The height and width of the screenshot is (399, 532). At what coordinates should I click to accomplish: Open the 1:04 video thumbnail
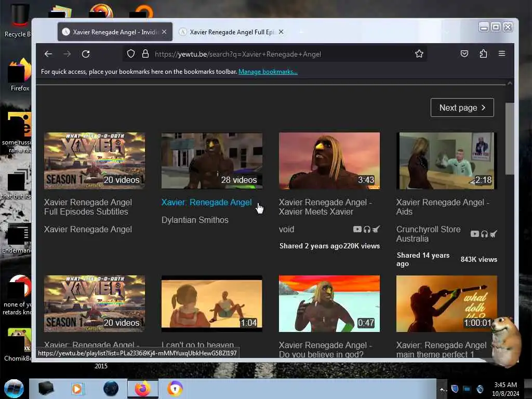tap(212, 303)
